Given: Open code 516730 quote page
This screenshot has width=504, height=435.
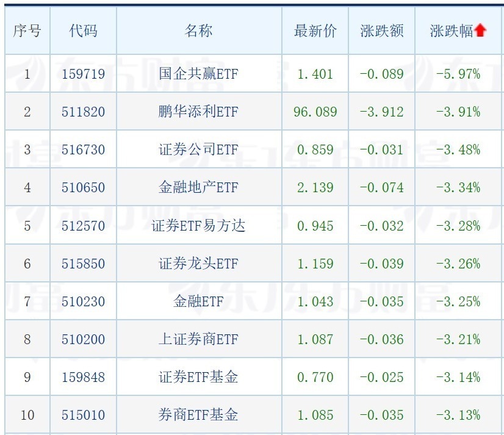Looking at the screenshot, I should click(x=83, y=150).
